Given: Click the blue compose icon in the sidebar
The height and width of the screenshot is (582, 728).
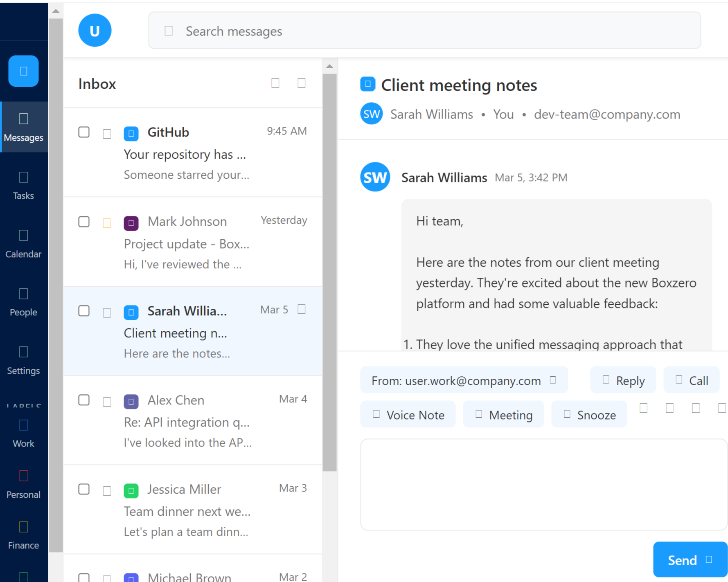Looking at the screenshot, I should 23,71.
